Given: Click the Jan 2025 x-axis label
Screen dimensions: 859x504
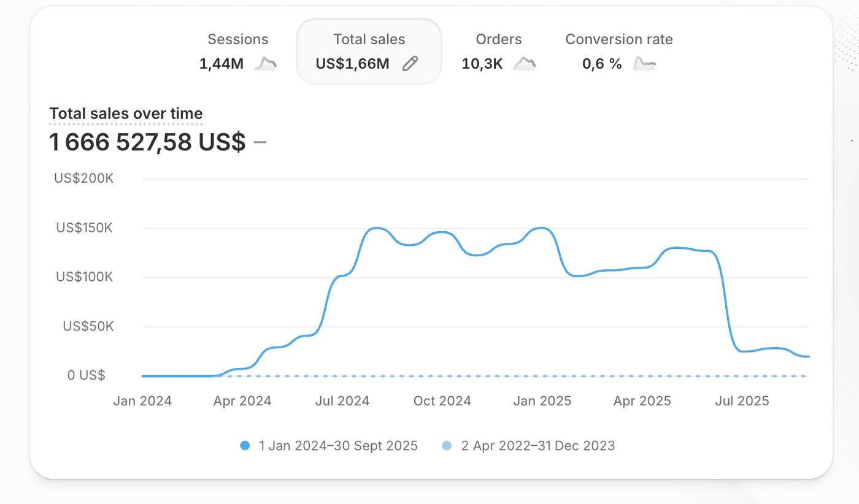Looking at the screenshot, I should pyautogui.click(x=542, y=401).
